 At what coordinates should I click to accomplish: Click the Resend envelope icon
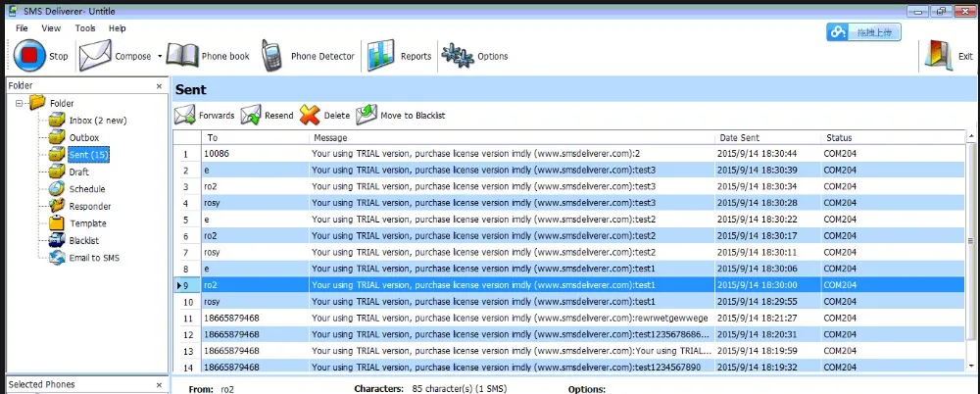coord(251,115)
